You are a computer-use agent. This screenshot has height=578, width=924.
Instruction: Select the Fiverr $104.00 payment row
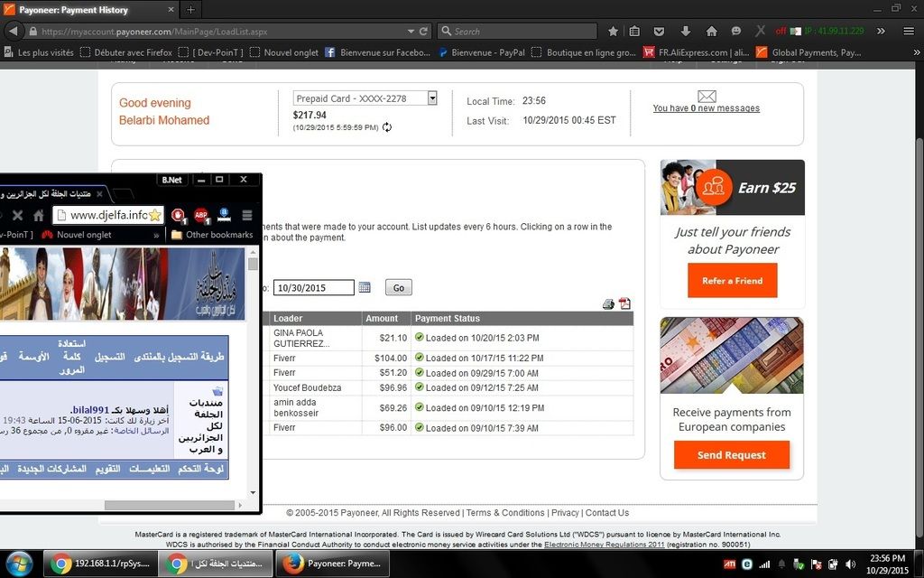point(451,358)
